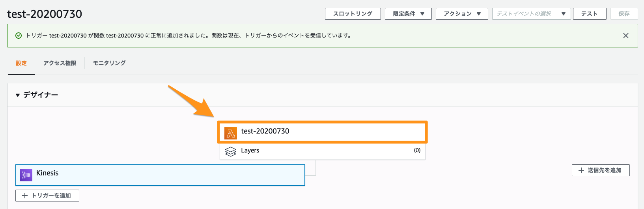
Task: Click the Layers count (0)
Action: point(417,150)
